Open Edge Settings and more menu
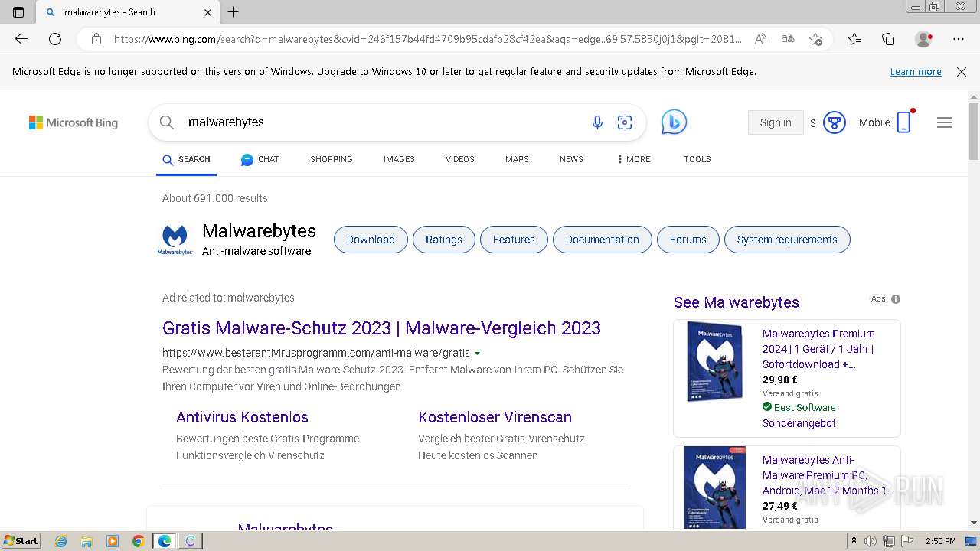 click(959, 39)
